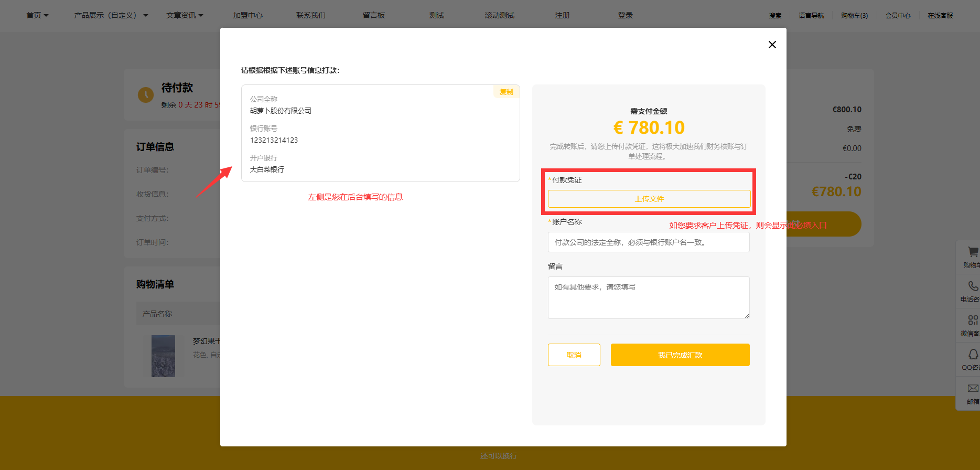The image size is (980, 470).
Task: Click the 购物清单 section heading
Action: click(155, 284)
